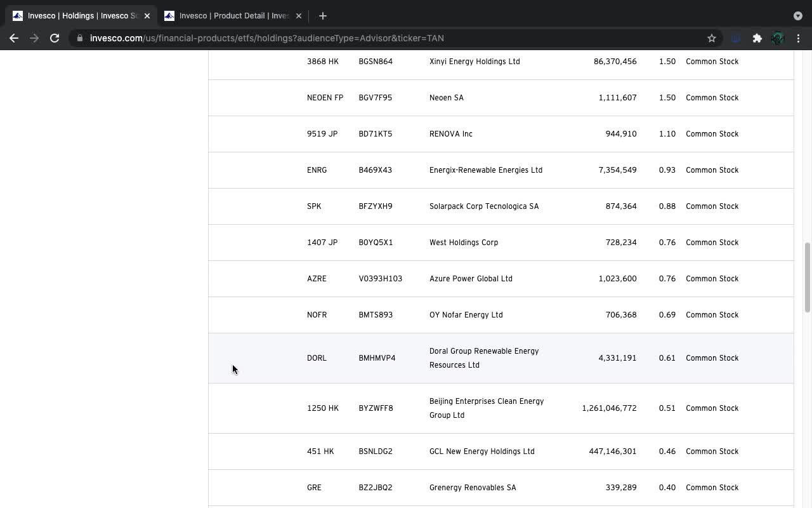Open the tab search dropdown arrow
This screenshot has height=508, width=812.
tap(798, 16)
